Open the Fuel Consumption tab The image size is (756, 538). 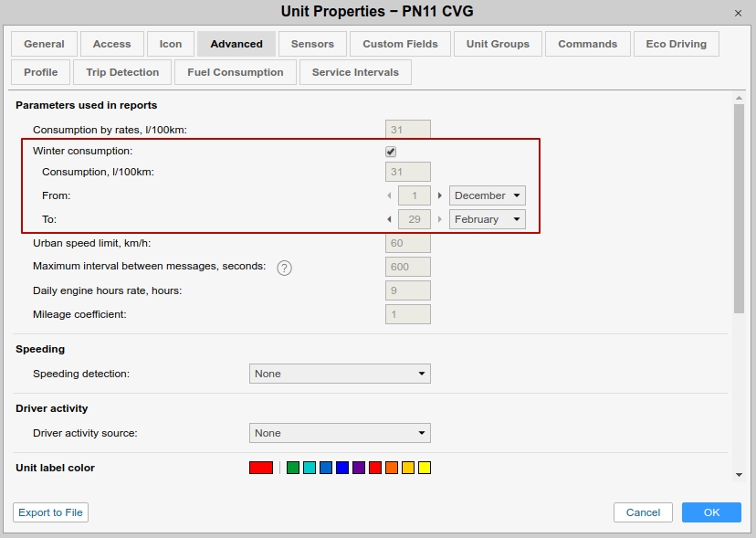tap(236, 72)
